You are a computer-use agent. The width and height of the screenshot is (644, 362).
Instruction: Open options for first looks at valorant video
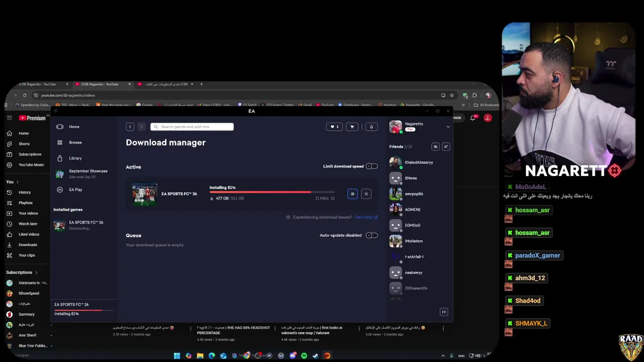click(359, 328)
